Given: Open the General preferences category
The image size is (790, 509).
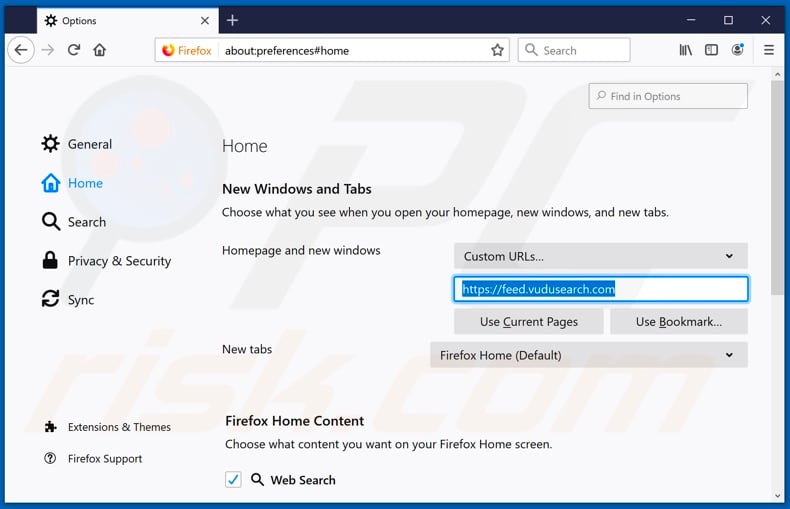Looking at the screenshot, I should 77,144.
